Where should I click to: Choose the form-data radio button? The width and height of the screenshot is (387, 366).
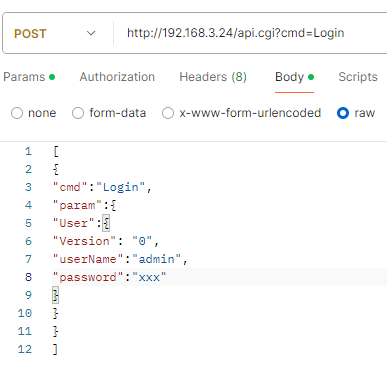78,113
